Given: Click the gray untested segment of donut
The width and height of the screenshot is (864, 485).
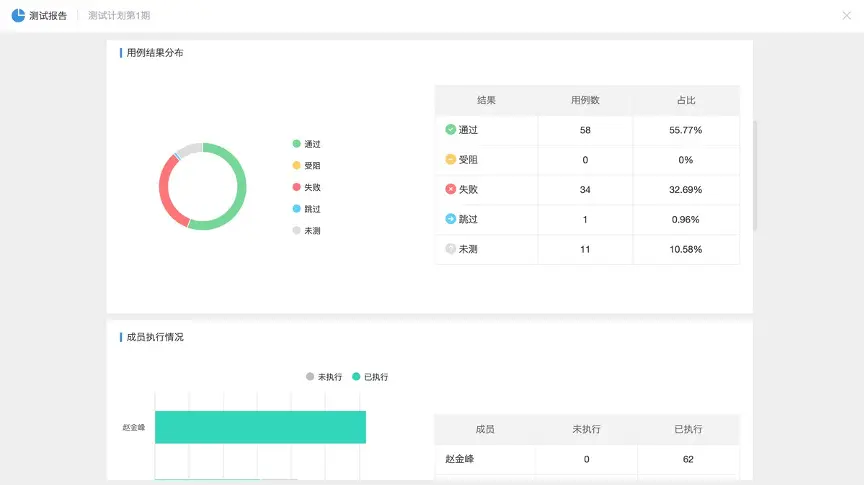Looking at the screenshot, I should coord(189,149).
